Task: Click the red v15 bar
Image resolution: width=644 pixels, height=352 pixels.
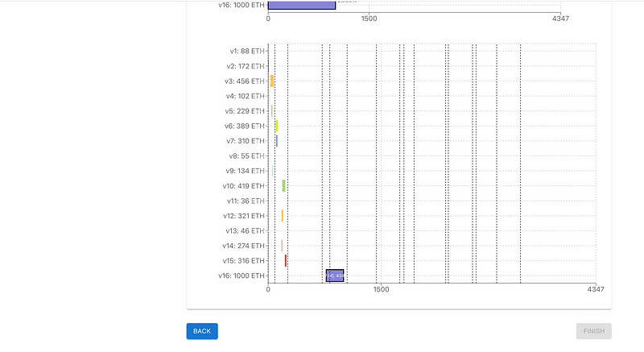Action: [x=286, y=260]
